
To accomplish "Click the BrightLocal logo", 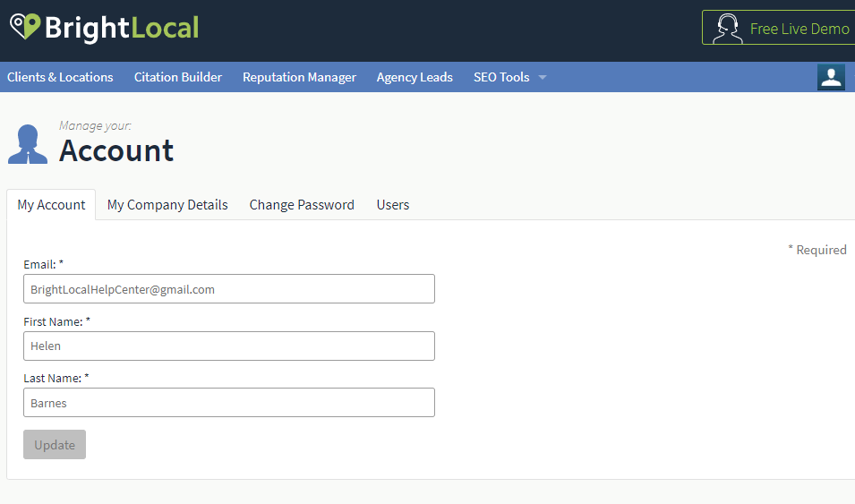I will click(x=104, y=28).
